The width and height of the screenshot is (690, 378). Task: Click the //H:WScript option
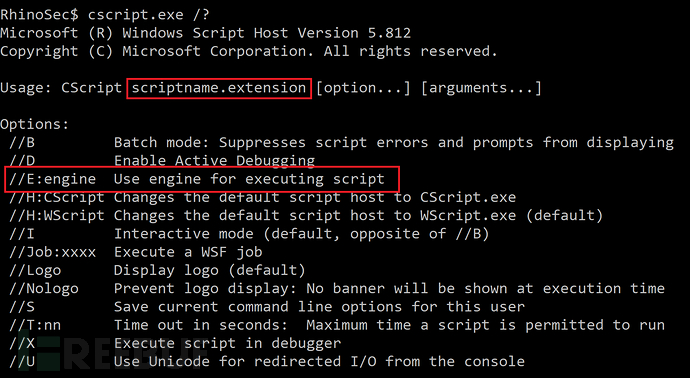(x=57, y=216)
